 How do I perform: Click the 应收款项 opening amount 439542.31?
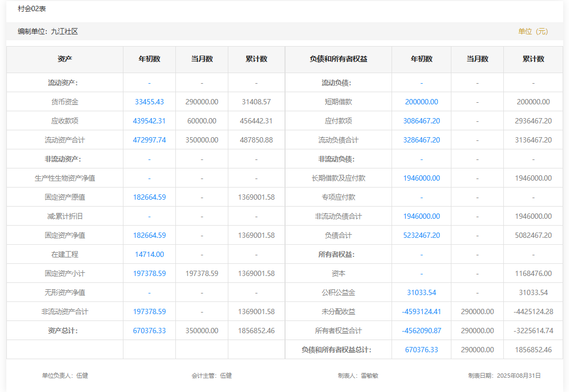pyautogui.click(x=149, y=121)
